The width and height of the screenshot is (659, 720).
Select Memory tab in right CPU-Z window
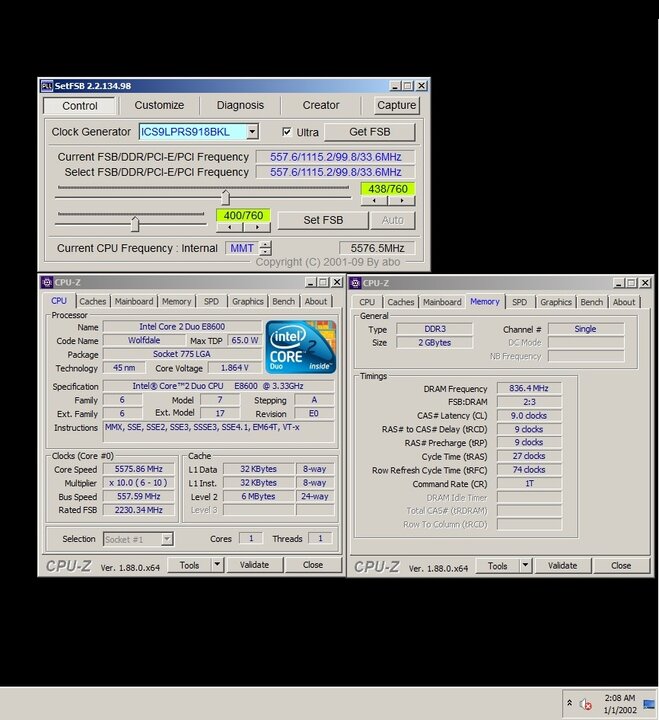point(484,301)
